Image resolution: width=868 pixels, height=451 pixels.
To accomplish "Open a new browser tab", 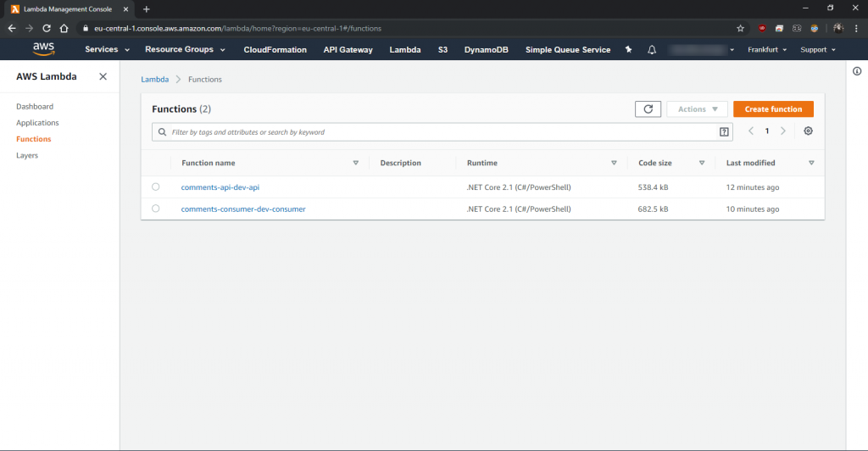I will coord(146,8).
